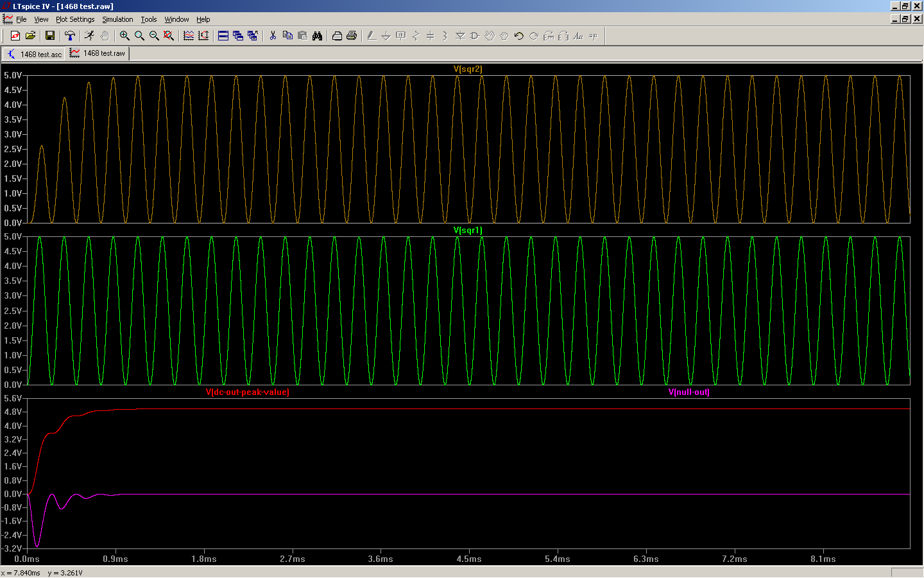Screen dimensions: 924x578
Task: Click the Pick visible traces icon
Action: (189, 36)
